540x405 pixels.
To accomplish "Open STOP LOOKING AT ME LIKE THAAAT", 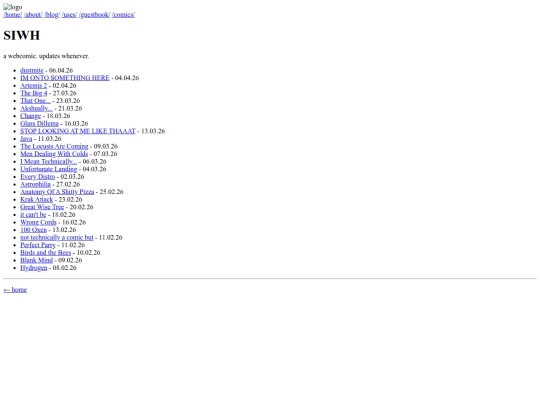I will pyautogui.click(x=78, y=131).
